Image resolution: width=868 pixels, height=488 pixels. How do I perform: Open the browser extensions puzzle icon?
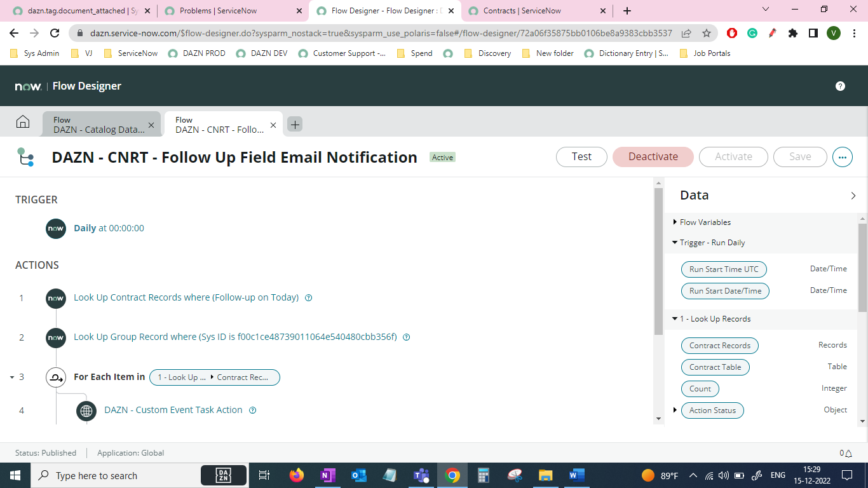(793, 33)
